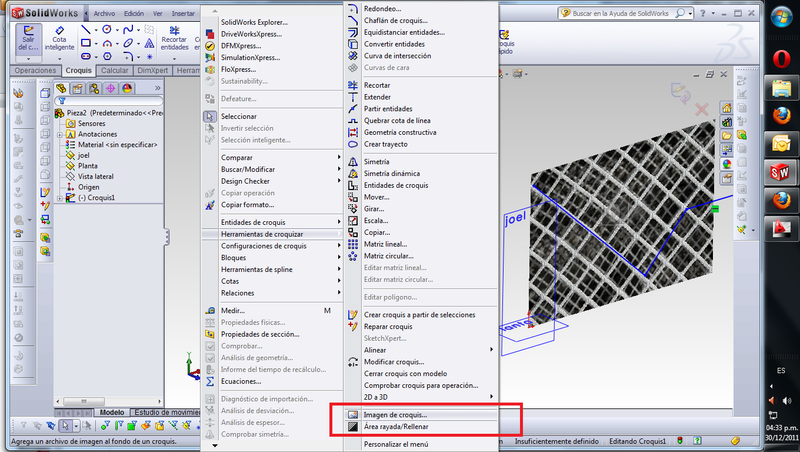Image resolution: width=800 pixels, height=452 pixels.
Task: Open the Archivo menu
Action: 104,14
